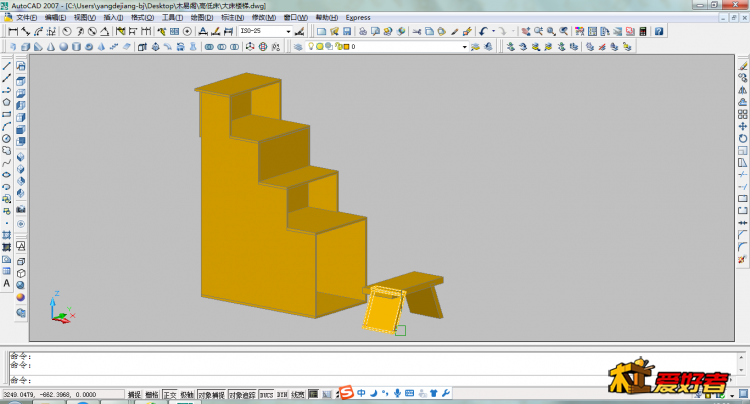
Task: Click the Zoom Realtime magnifier
Action: pos(539,32)
